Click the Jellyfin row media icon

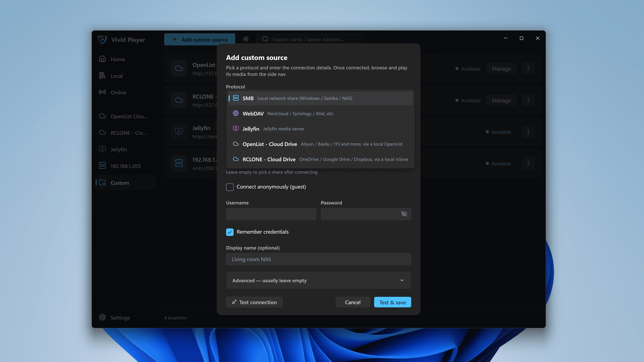tap(179, 132)
